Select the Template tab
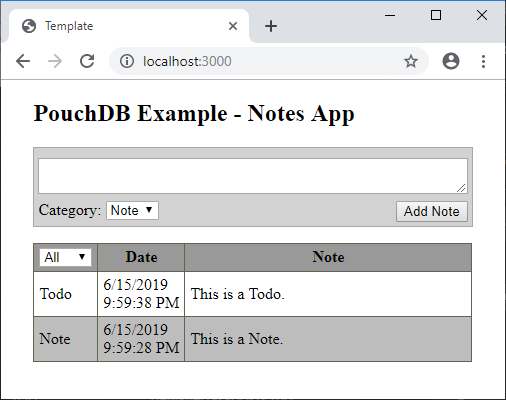Image resolution: width=506 pixels, height=400 pixels. [x=129, y=26]
